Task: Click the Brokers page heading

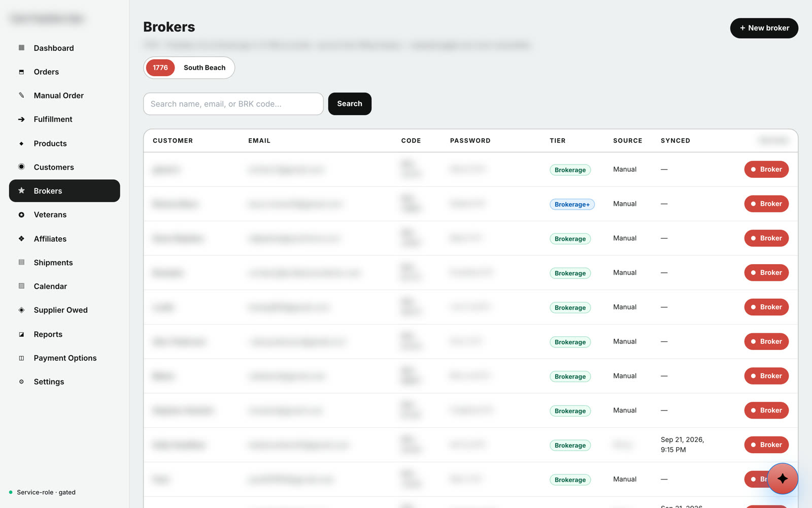Action: [x=169, y=27]
